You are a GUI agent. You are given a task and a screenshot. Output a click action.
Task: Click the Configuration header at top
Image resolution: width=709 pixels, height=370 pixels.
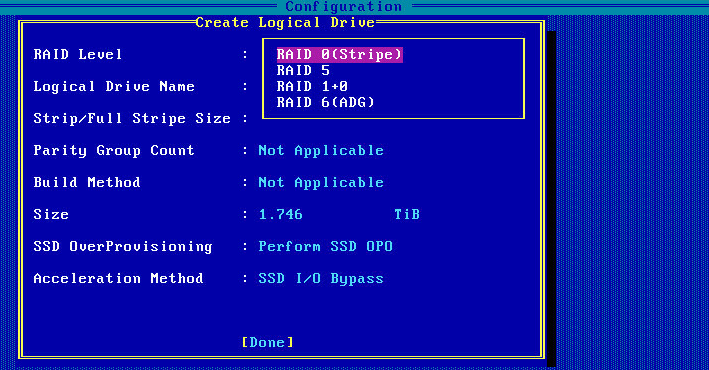344,6
